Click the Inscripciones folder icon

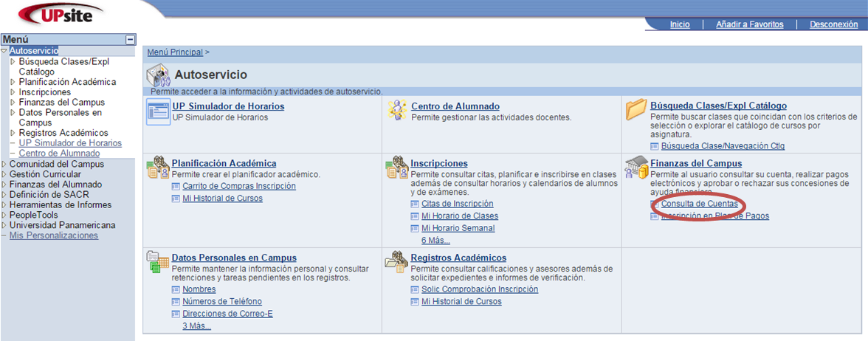click(x=397, y=168)
